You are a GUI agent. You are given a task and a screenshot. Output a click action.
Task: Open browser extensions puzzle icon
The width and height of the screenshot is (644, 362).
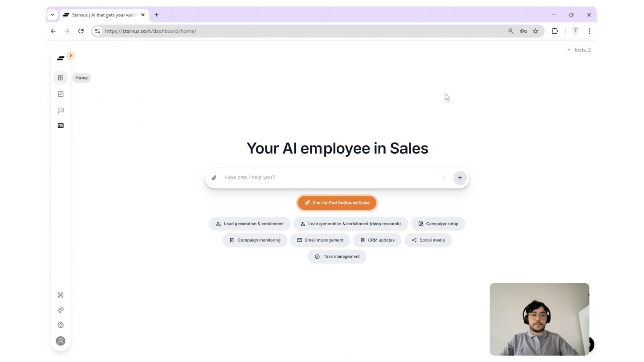click(555, 31)
